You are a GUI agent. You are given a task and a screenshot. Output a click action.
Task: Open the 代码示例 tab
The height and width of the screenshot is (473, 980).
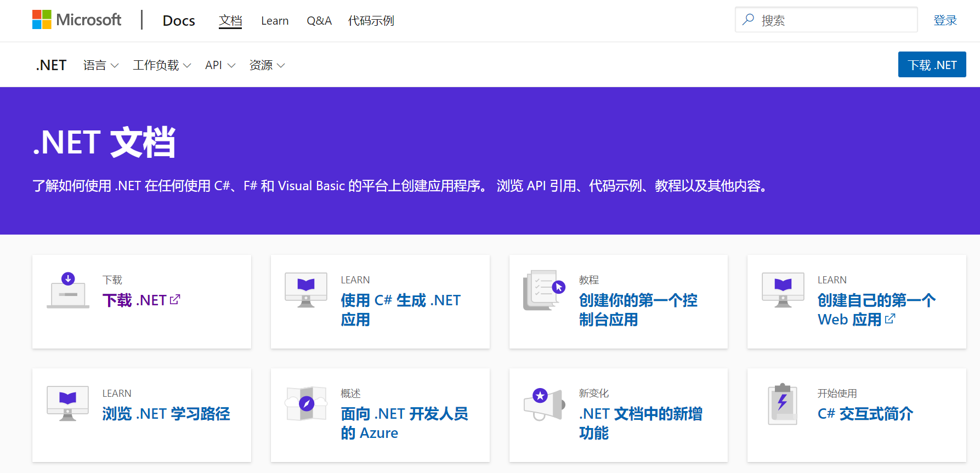pos(371,21)
